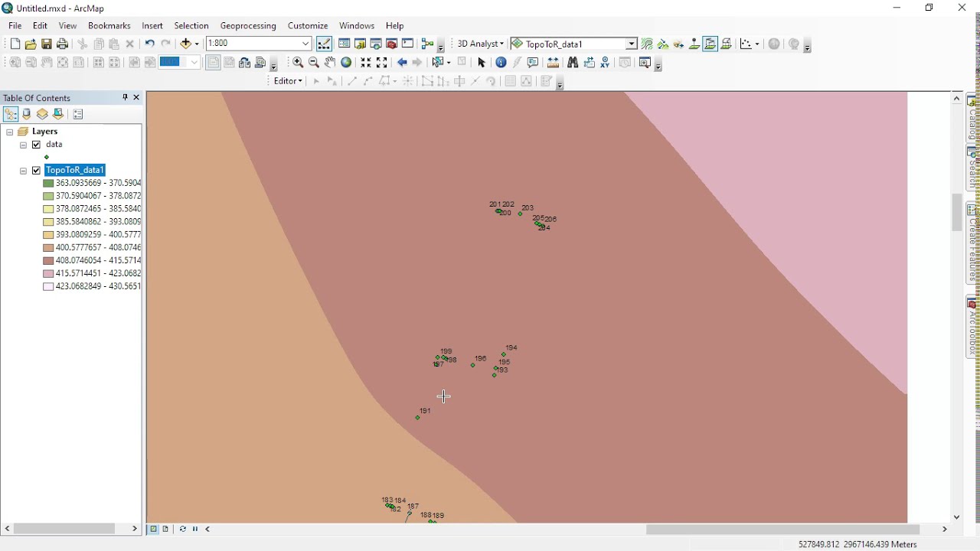Select the TopoToR_data1 layer name
Screen dimensions: 980x551
tap(75, 171)
